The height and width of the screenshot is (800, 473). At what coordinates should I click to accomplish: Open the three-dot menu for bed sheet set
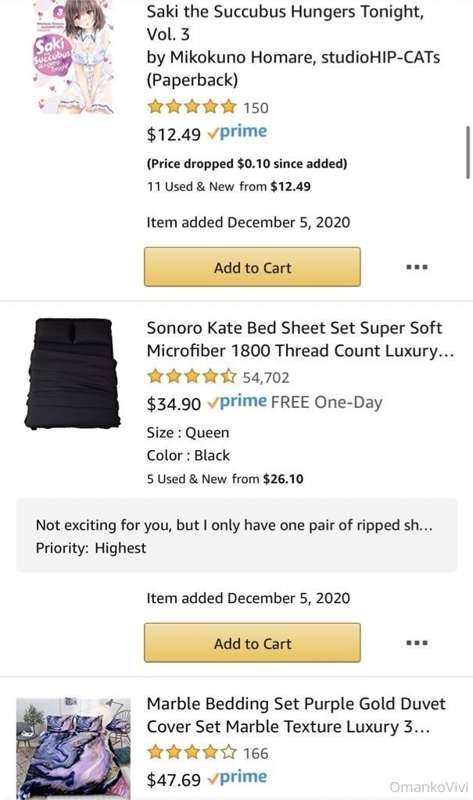coord(416,643)
